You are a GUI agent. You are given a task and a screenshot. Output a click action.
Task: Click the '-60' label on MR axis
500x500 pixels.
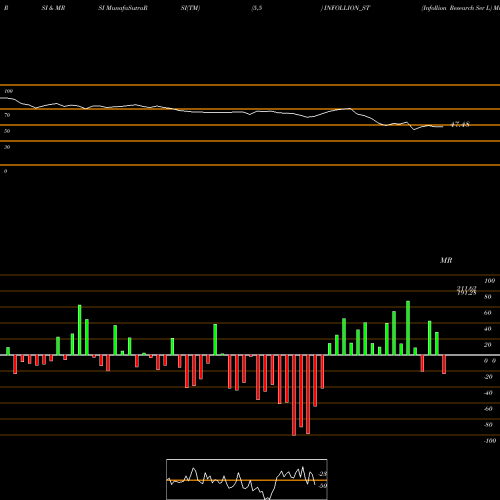pyautogui.click(x=488, y=409)
